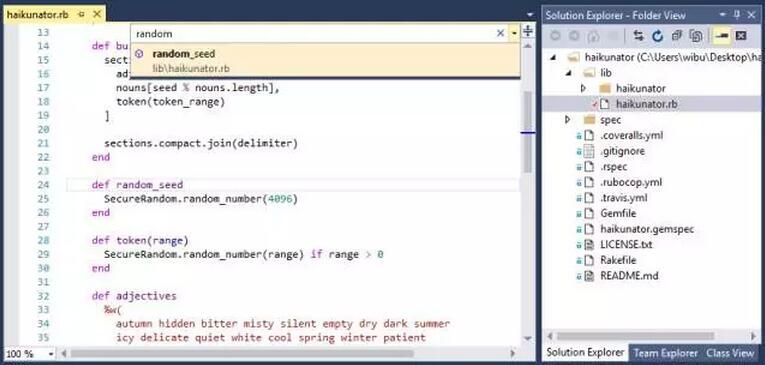Open Solution Explorer window options dropdown
The image size is (765, 365).
[x=723, y=15]
